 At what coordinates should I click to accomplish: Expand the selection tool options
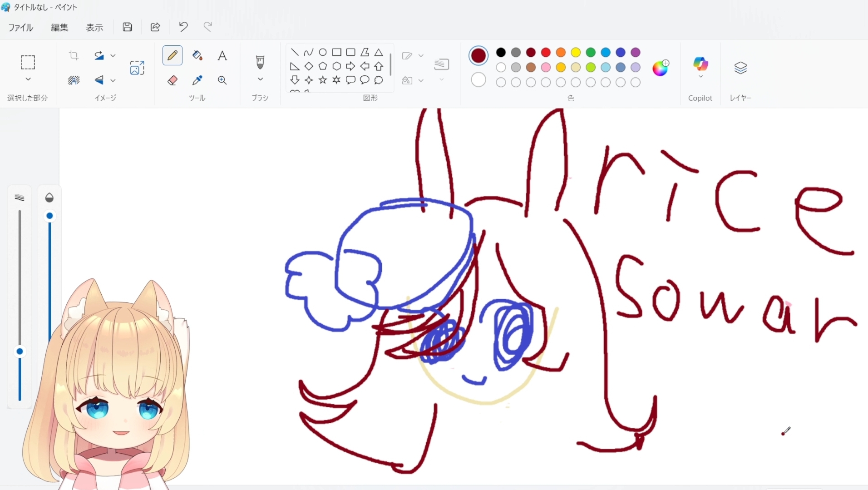coord(28,79)
